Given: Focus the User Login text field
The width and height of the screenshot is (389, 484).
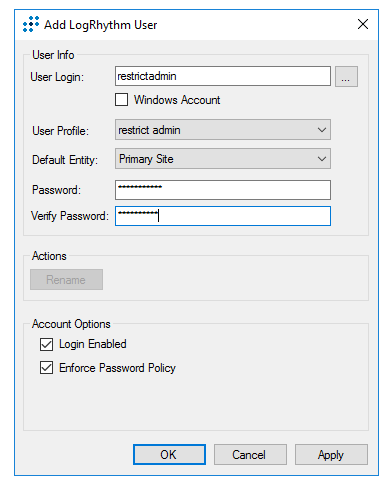Looking at the screenshot, I should (x=223, y=76).
